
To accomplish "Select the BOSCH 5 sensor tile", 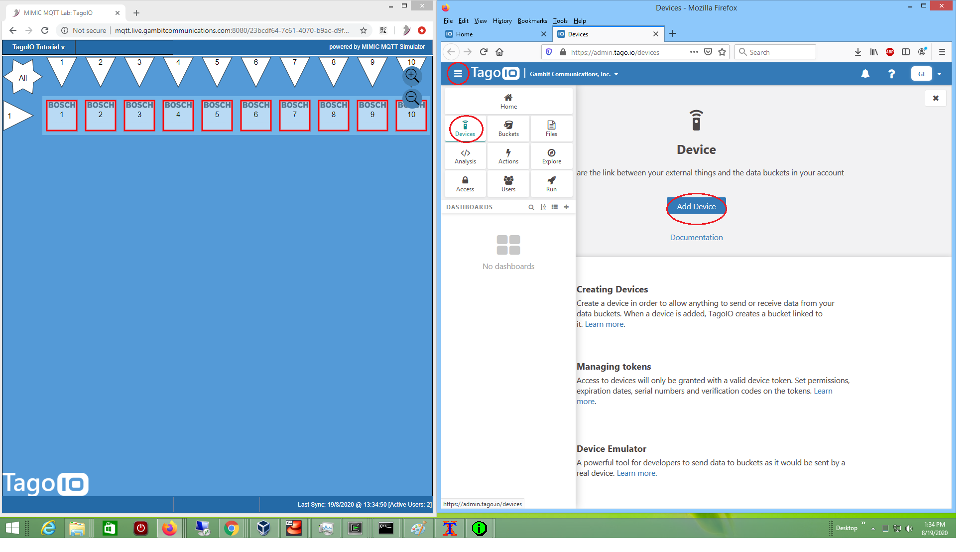I will [x=217, y=116].
